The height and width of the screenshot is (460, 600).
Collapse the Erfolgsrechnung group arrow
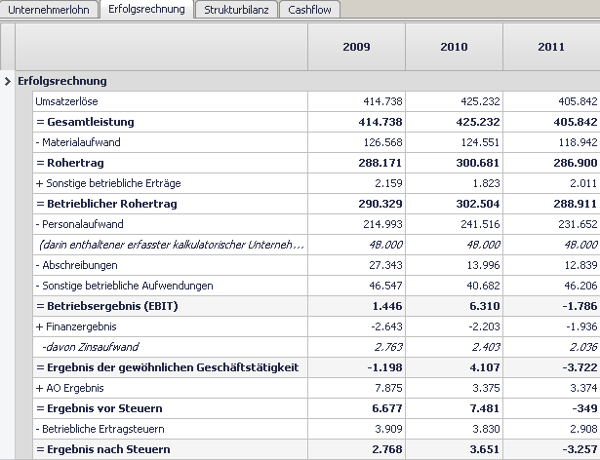(x=7, y=81)
